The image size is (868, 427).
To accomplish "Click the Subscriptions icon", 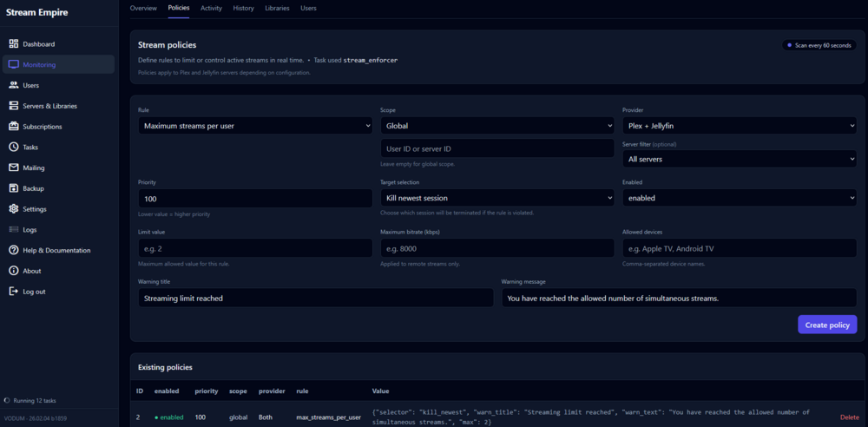I will [x=14, y=126].
